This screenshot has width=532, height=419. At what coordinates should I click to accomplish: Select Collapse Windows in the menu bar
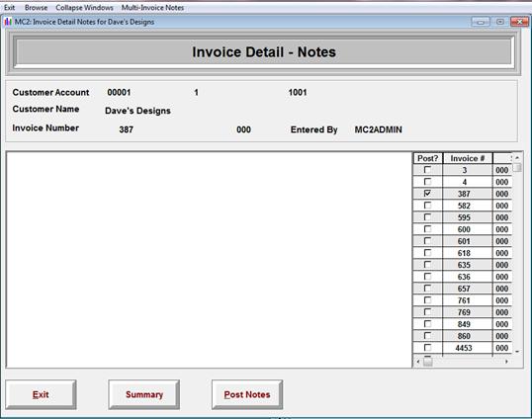click(x=84, y=8)
